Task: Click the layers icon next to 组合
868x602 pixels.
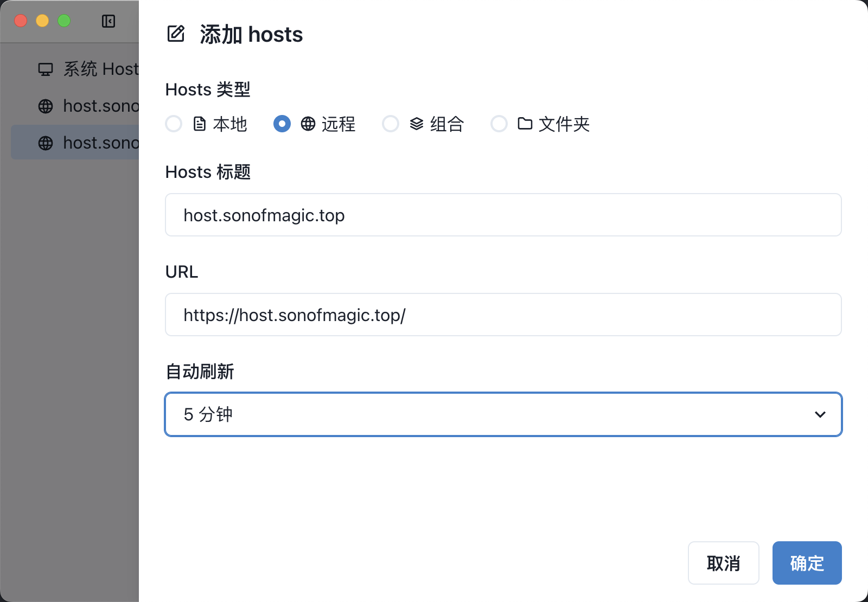Action: point(417,124)
